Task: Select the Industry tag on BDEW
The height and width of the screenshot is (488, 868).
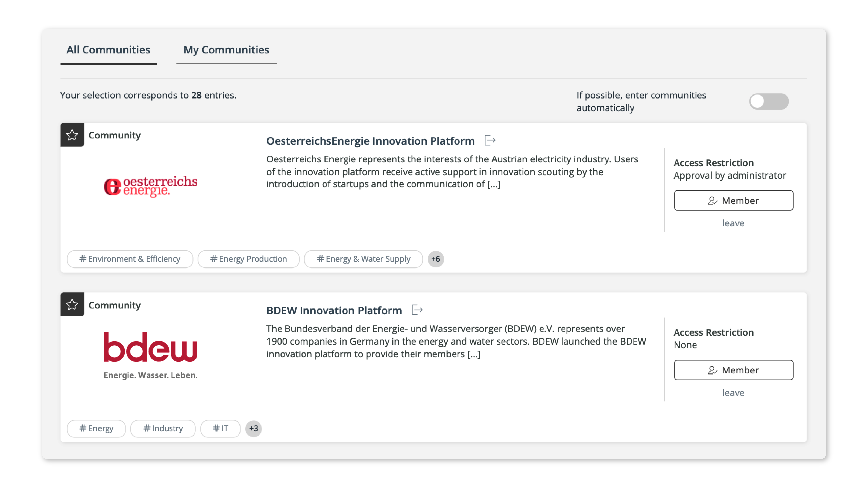Action: tap(163, 429)
